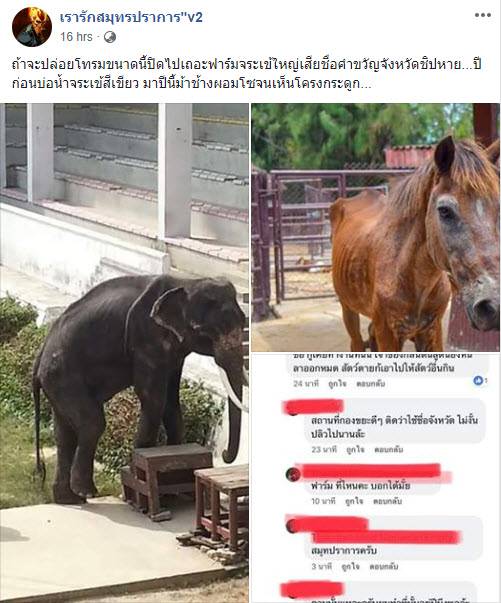Click the post caption text about the crocodile farm

point(247,74)
